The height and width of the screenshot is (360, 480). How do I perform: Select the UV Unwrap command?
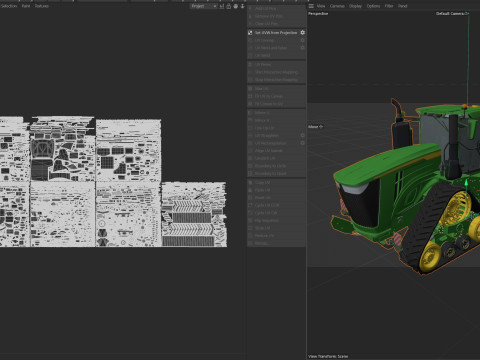pos(273,40)
